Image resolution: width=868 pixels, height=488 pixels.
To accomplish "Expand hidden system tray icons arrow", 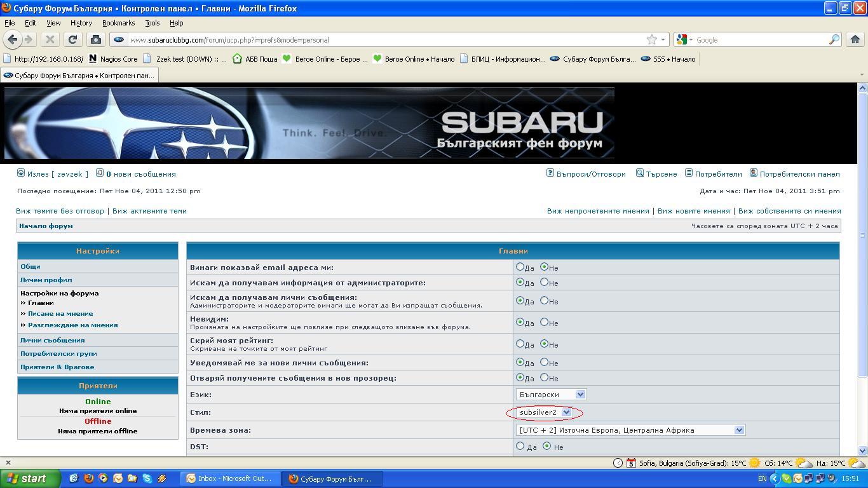I will [x=775, y=478].
